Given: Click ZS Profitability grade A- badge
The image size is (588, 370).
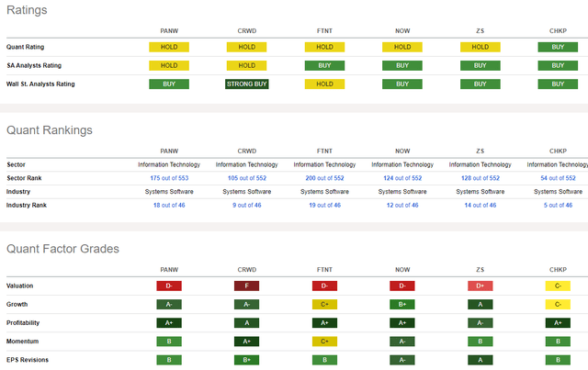Looking at the screenshot, I should 481,323.
